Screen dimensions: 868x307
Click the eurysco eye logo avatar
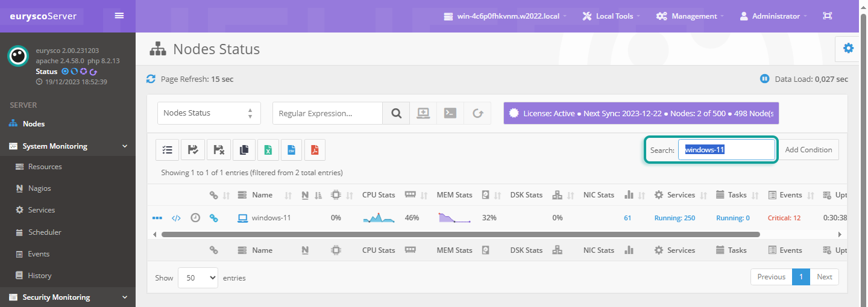click(18, 55)
